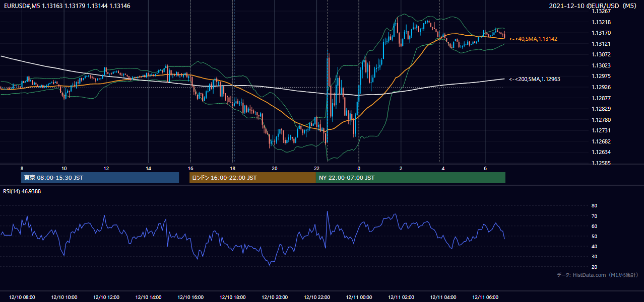Click RSI level 70 on axis
The width and height of the screenshot is (644, 302).
(595, 216)
